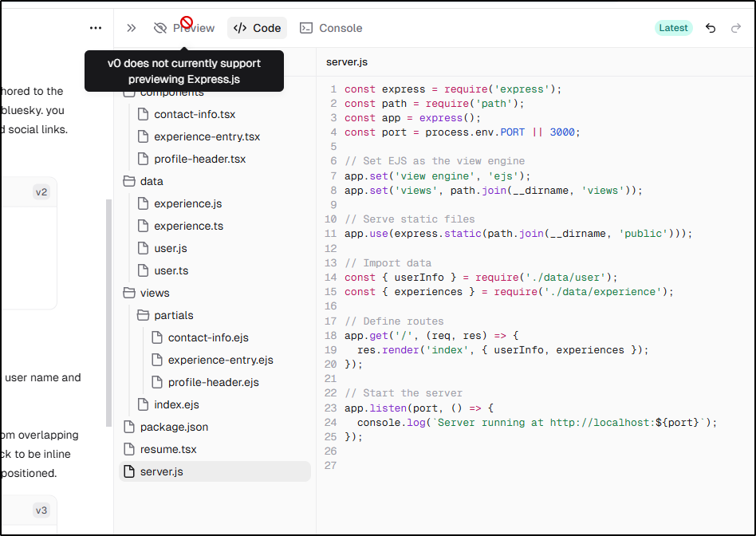Click the Console terminal icon
Viewport: 756px width, 536px height.
point(306,28)
